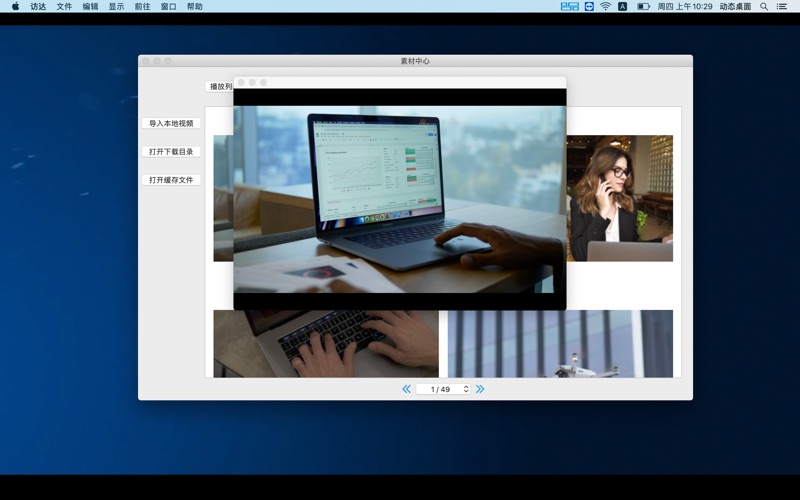This screenshot has height=500, width=800.
Task: Click the 打开下载目录 button
Action: [x=171, y=152]
